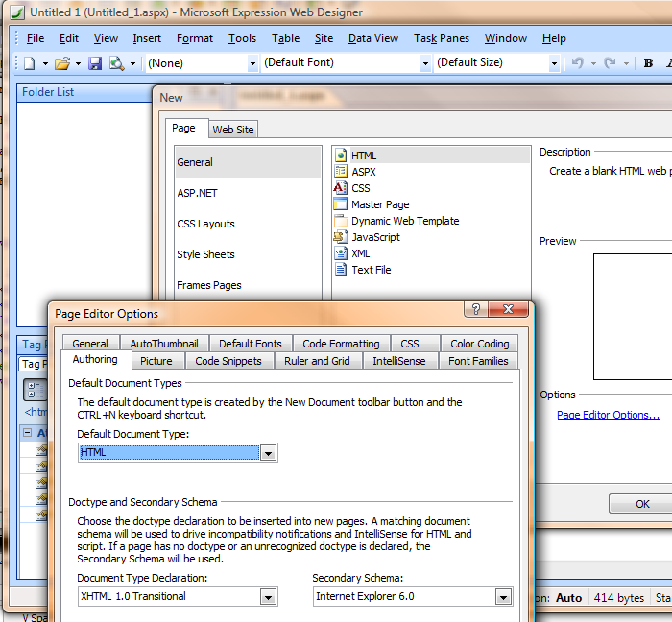Close the Page Editor Options dialog
672x622 pixels.
pyautogui.click(x=508, y=309)
